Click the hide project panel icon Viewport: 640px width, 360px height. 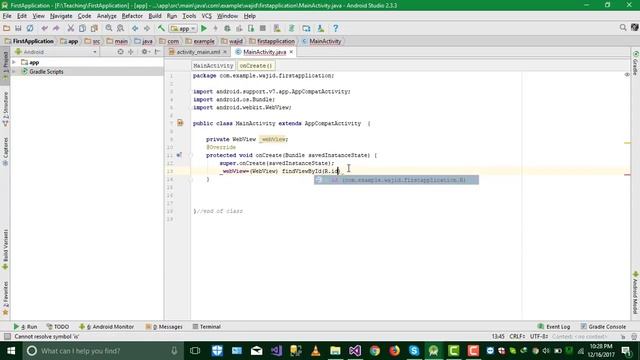(x=157, y=52)
